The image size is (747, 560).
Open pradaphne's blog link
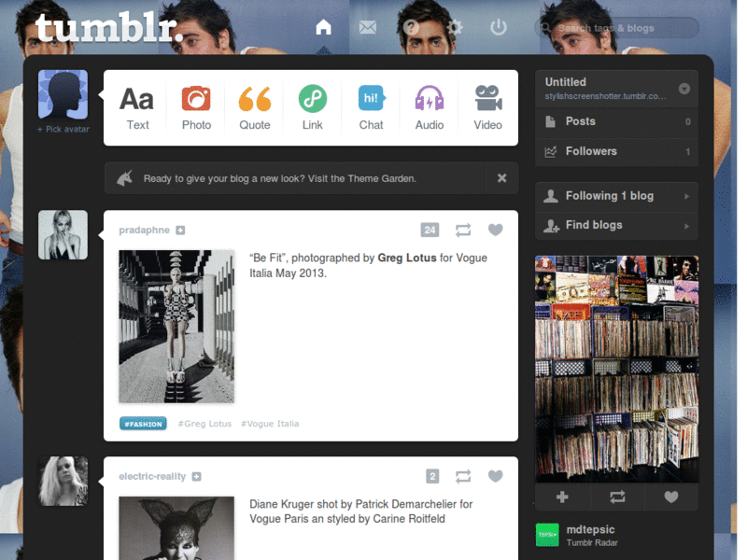point(144,230)
